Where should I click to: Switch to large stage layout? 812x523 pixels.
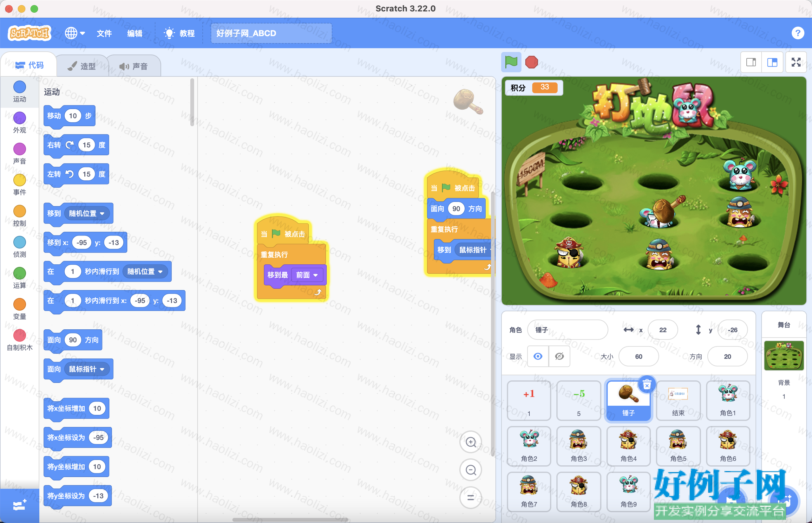(772, 62)
